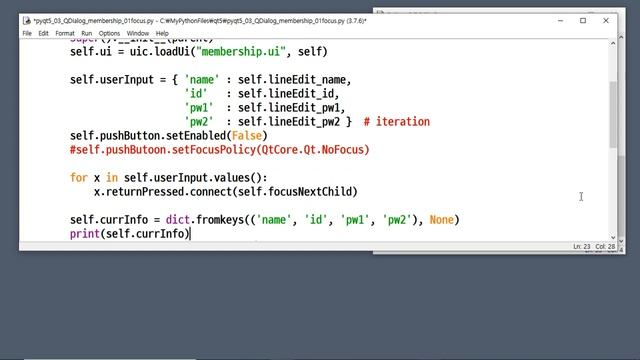This screenshot has width=640, height=360.
Task: Click the window title bar filename text
Action: pyautogui.click(x=200, y=20)
